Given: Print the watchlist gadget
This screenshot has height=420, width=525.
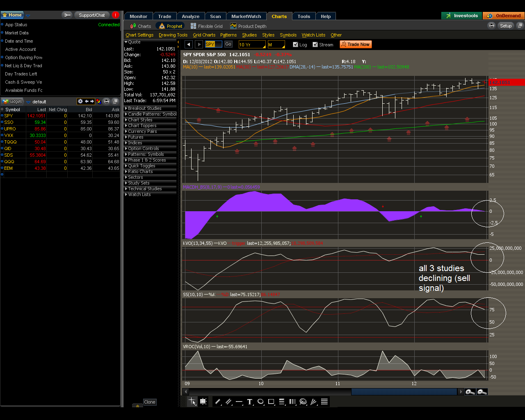Looking at the screenshot, I should (x=107, y=101).
